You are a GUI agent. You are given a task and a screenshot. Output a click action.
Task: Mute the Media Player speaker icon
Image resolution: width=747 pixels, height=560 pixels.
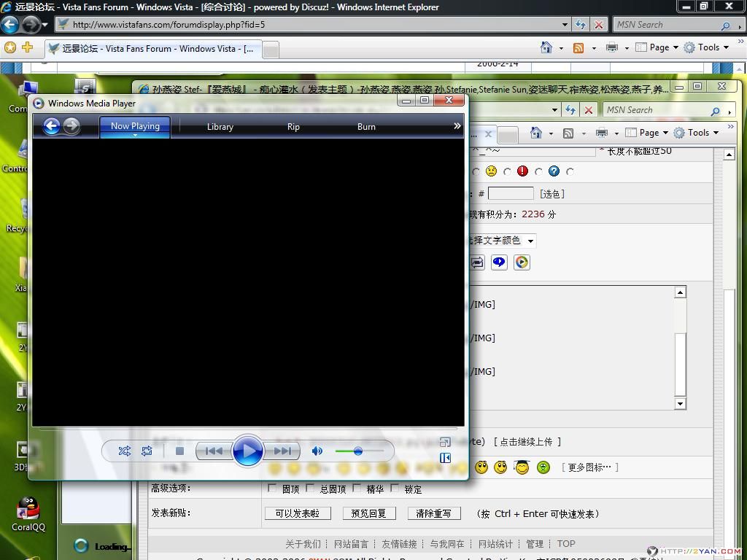tap(317, 451)
